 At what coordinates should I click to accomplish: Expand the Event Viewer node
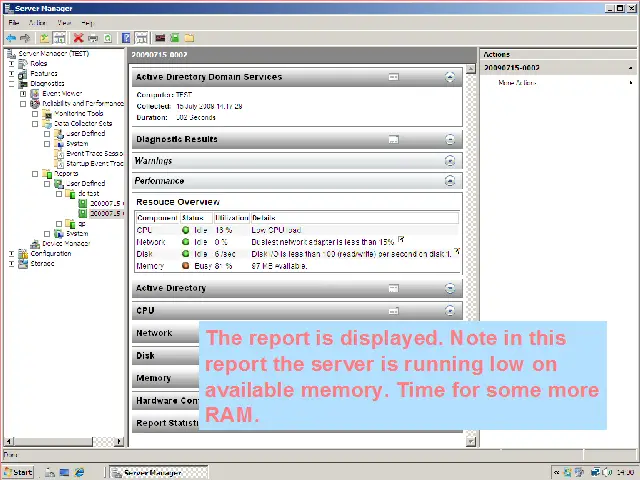[x=23, y=94]
